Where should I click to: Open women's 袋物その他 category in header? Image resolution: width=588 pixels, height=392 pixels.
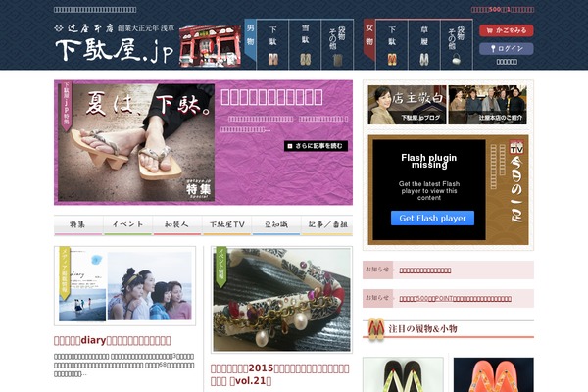tap(457, 45)
